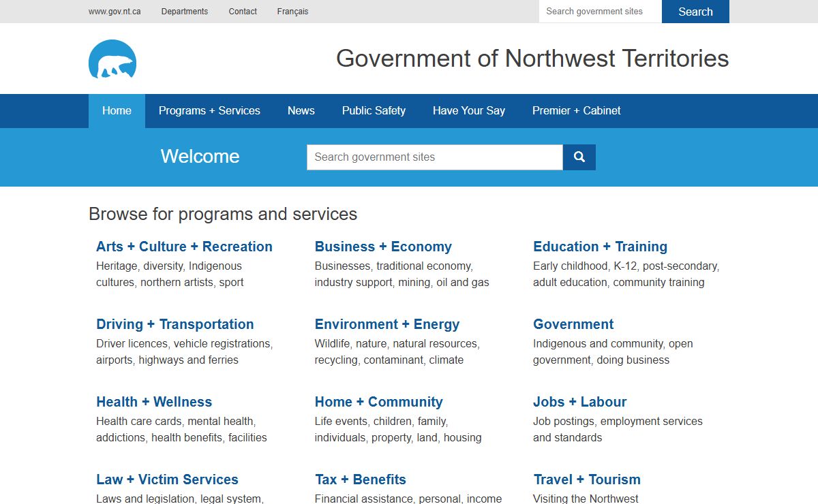Open Health + Wellness category
The height and width of the screenshot is (504, 818).
(x=154, y=402)
